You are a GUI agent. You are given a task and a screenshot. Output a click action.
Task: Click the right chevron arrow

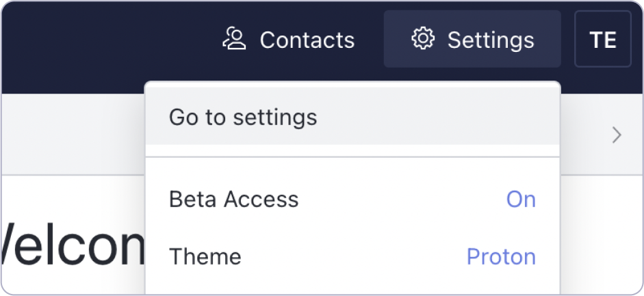pyautogui.click(x=617, y=135)
